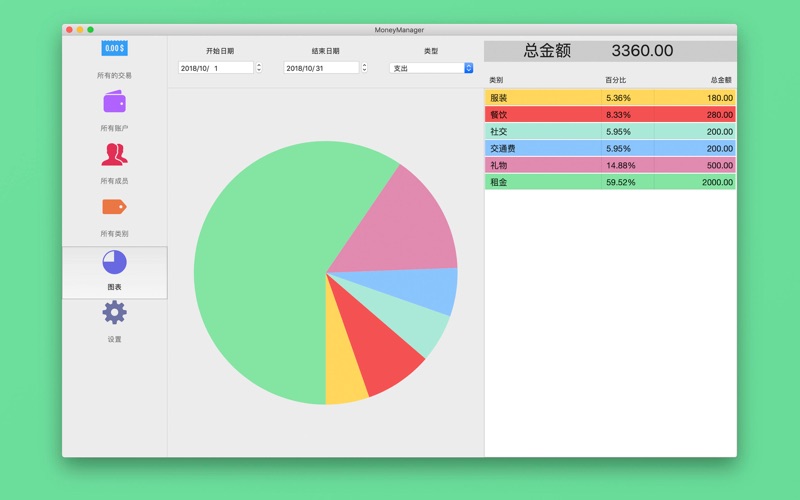800x500 pixels.
Task: Click the 类别 column header
Action: click(x=496, y=80)
